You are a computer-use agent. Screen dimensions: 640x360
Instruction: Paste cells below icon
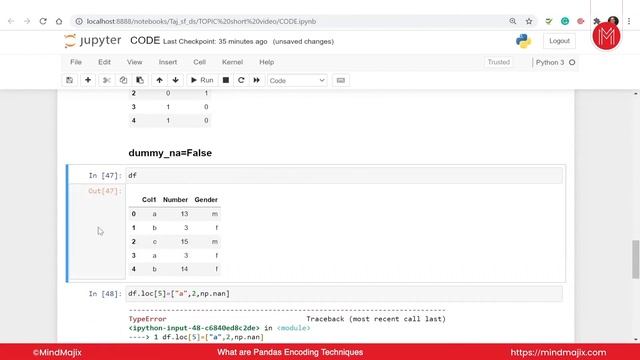click(x=140, y=80)
